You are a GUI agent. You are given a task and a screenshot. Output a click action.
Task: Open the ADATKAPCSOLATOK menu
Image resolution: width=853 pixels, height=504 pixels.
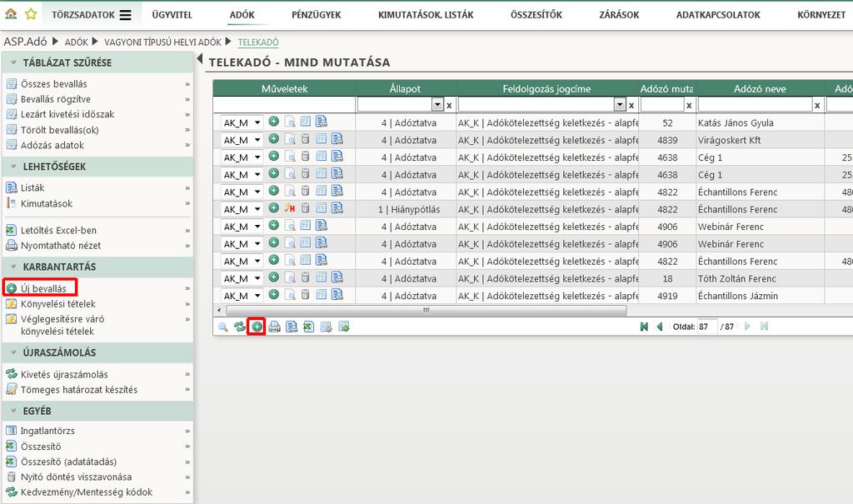click(718, 15)
